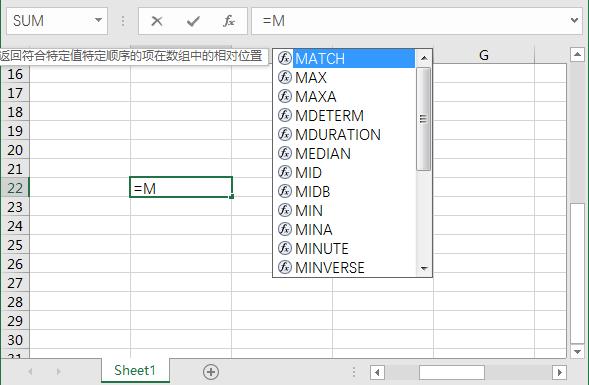Select row 25 header
589x385 pixels.
pos(15,245)
